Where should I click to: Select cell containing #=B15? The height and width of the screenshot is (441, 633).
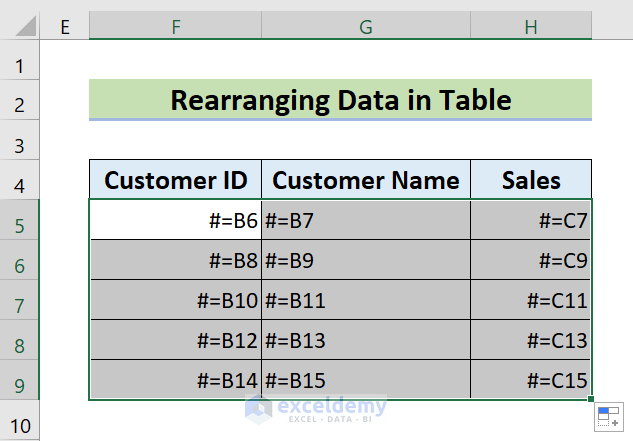coord(366,380)
